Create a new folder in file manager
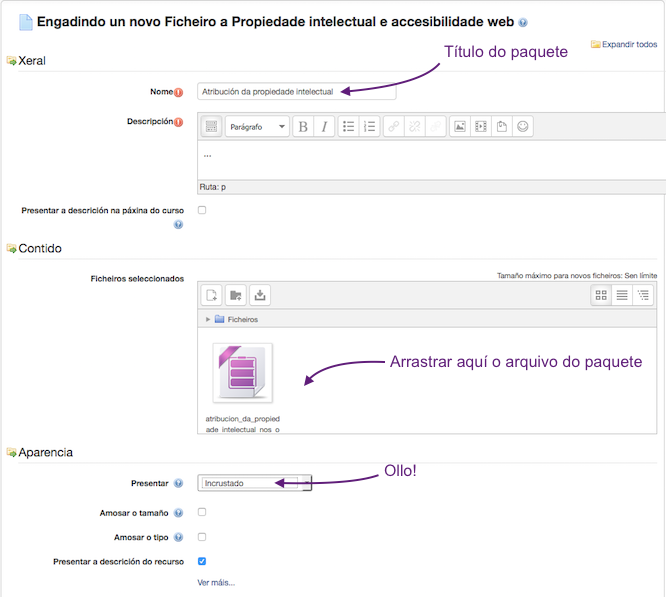Image resolution: width=666 pixels, height=597 pixels. (236, 295)
